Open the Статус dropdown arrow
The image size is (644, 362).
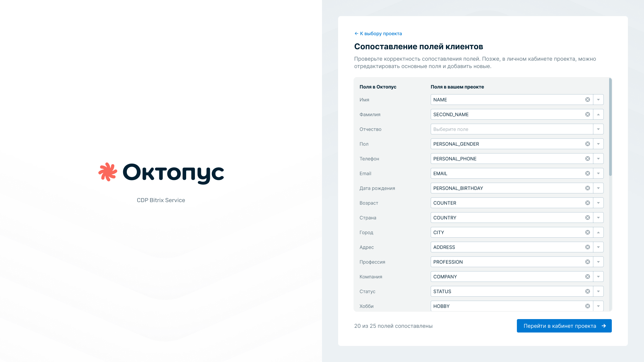pos(598,291)
